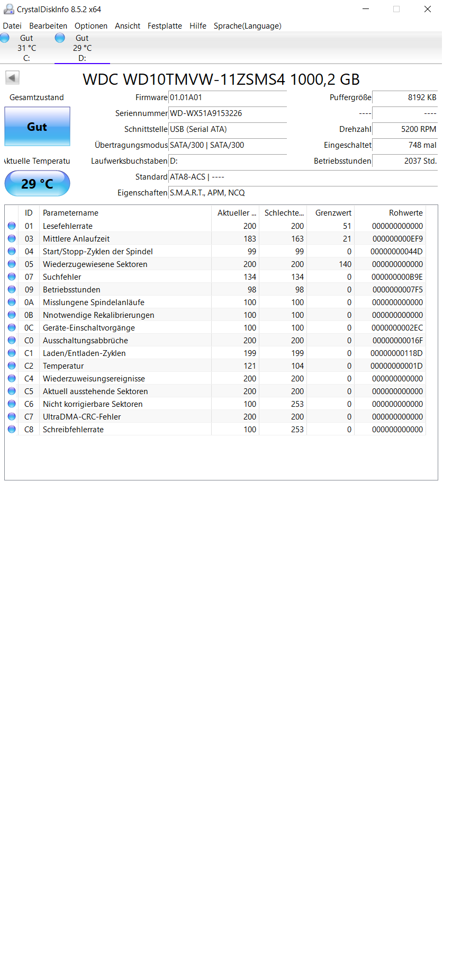Click the Standard field ATA8-ACS

click(303, 177)
